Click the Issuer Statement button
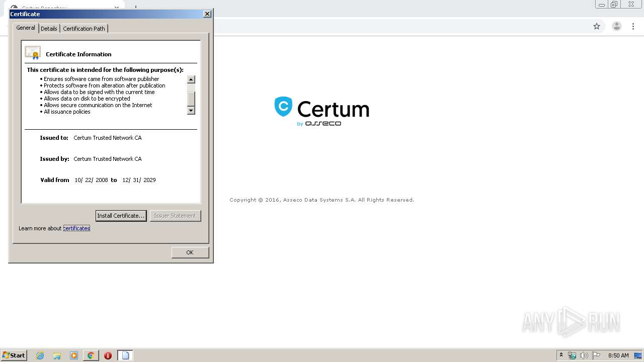Screen dimensions: 644x362 coord(175,216)
